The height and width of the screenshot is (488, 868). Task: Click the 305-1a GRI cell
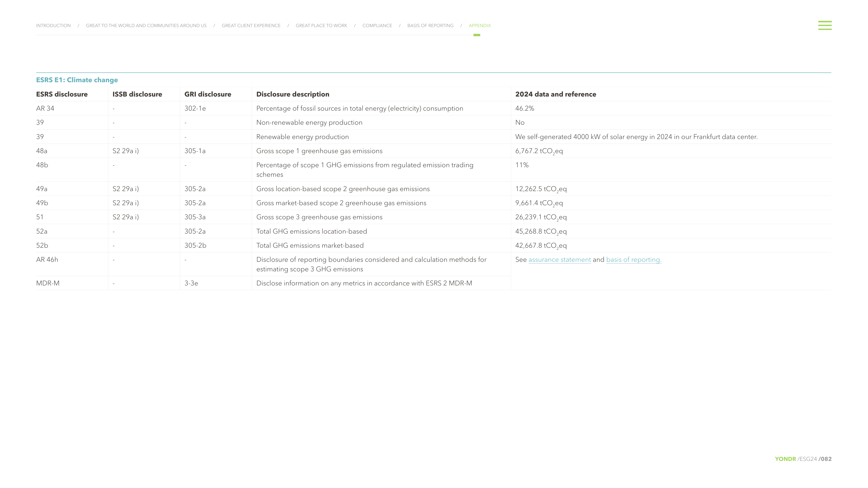click(x=195, y=151)
